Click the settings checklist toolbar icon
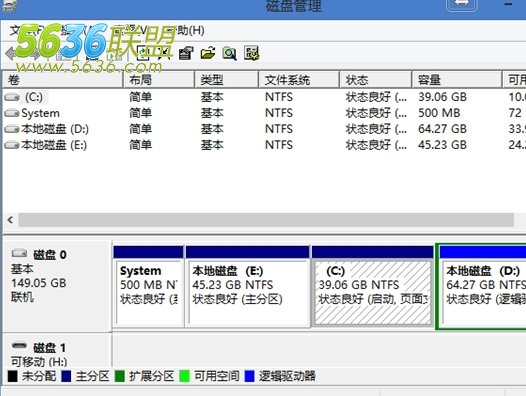 click(252, 53)
